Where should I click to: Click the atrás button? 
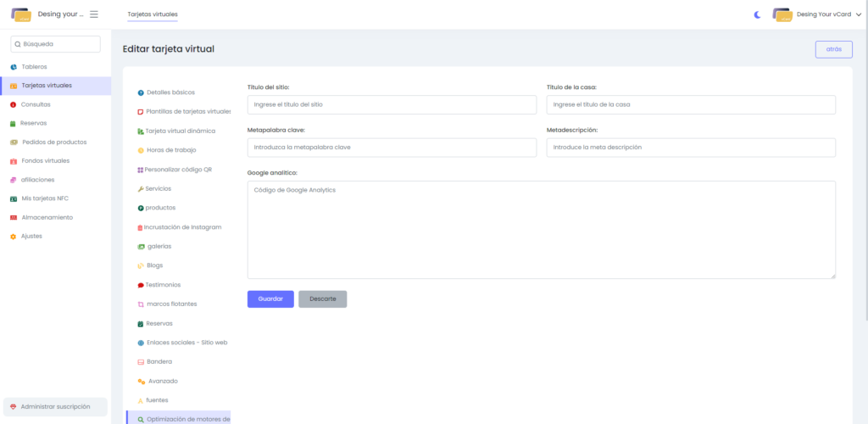833,49
